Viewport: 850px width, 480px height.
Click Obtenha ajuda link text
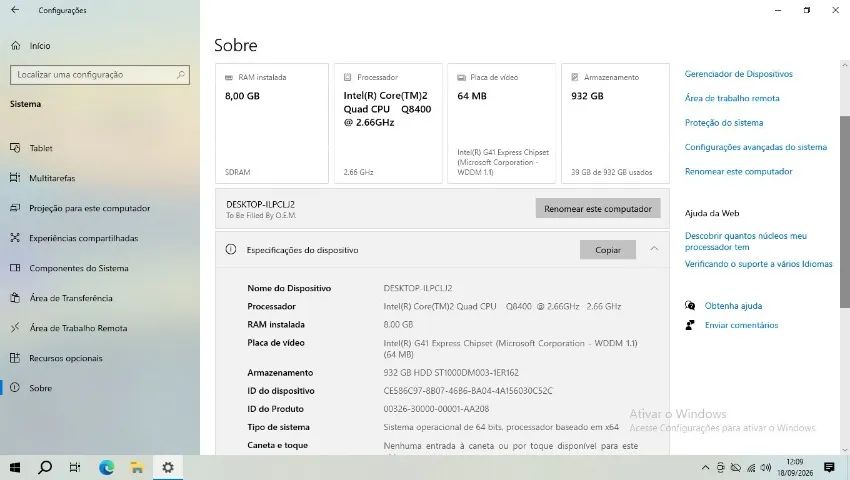(x=733, y=305)
